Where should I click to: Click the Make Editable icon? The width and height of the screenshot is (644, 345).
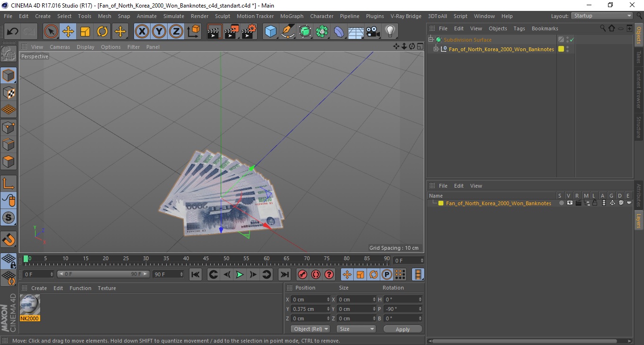click(9, 54)
